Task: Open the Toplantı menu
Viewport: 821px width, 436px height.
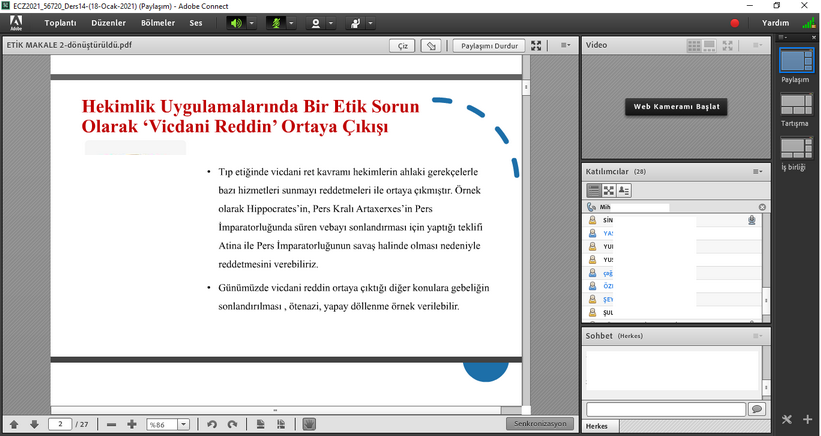Action: pyautogui.click(x=60, y=23)
